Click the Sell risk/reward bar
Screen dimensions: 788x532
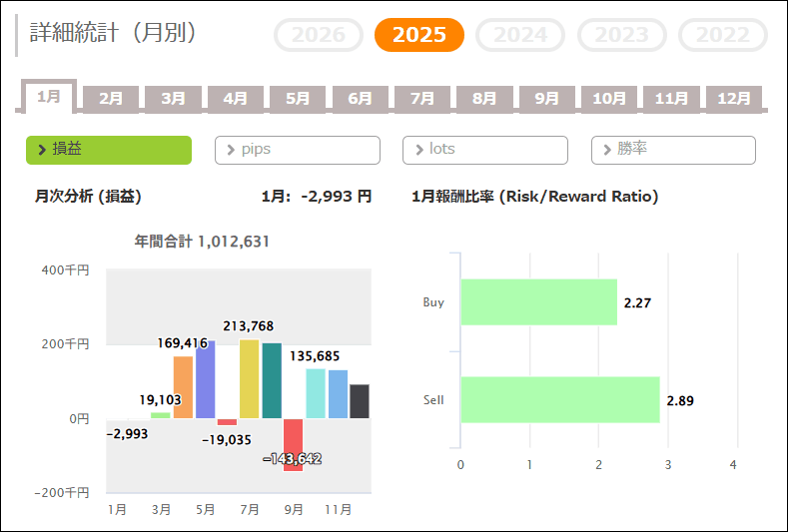click(x=559, y=400)
